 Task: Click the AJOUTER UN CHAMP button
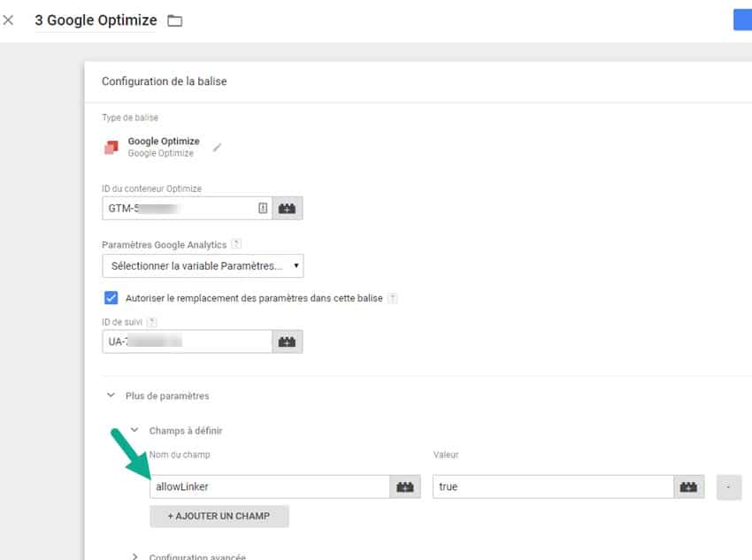coord(219,516)
